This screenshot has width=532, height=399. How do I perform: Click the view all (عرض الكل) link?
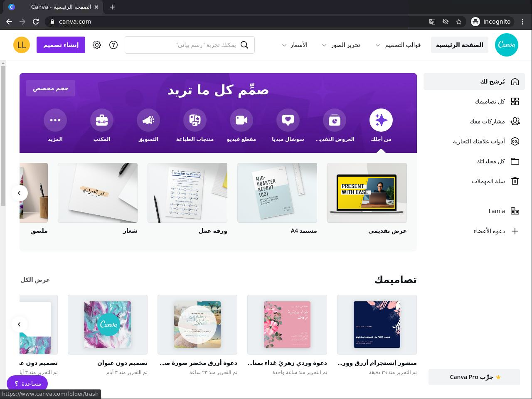pyautogui.click(x=35, y=280)
